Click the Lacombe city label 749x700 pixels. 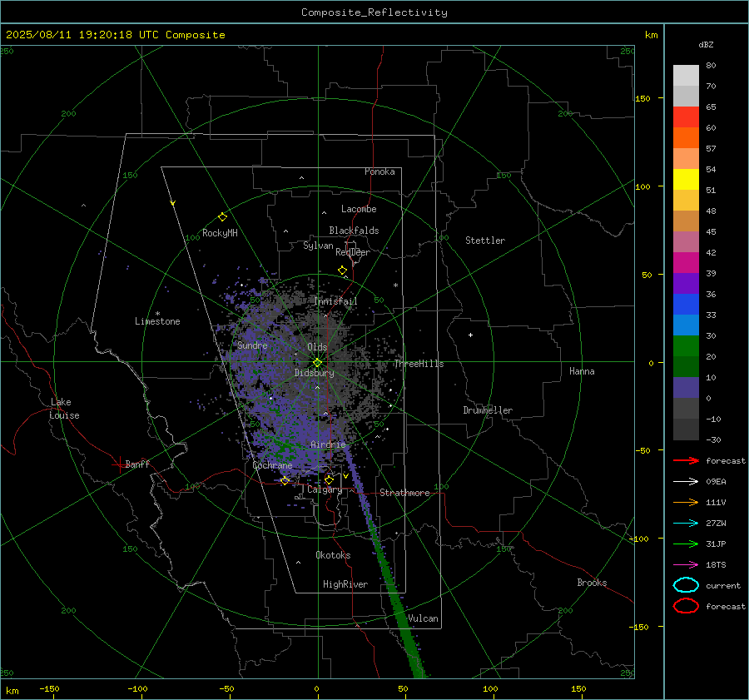359,209
